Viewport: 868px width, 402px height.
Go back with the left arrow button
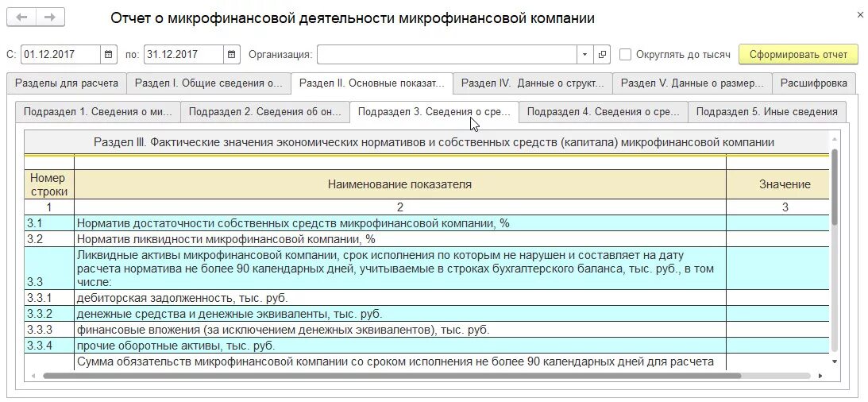point(21,17)
